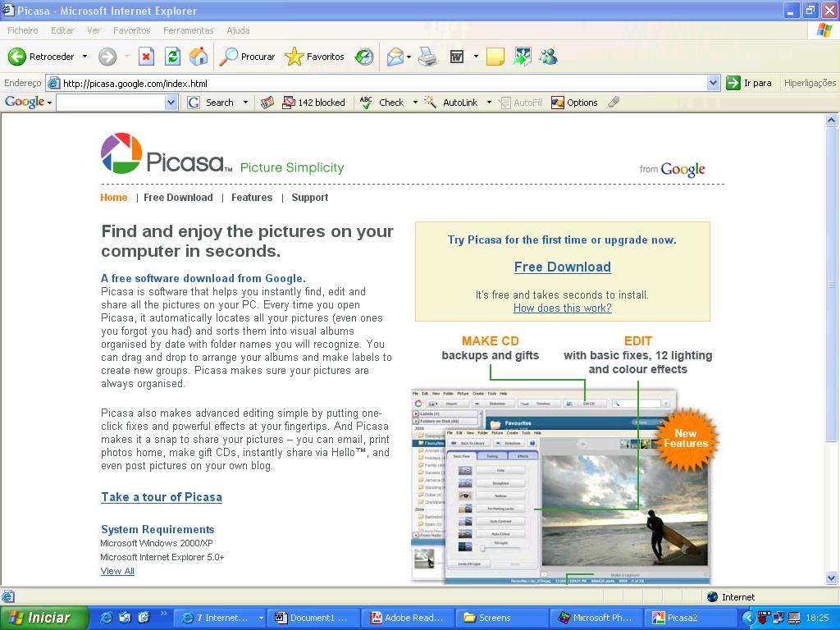Screen dimensions: 840x630
Task: Click the Mail envelope icon
Action: (x=395, y=57)
